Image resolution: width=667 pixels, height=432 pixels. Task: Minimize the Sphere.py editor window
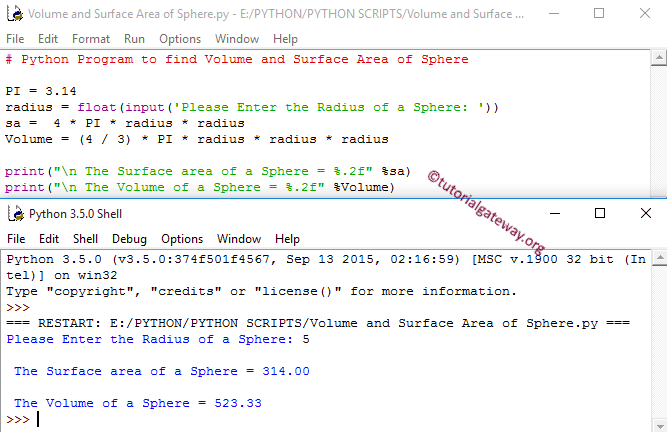[x=554, y=14]
